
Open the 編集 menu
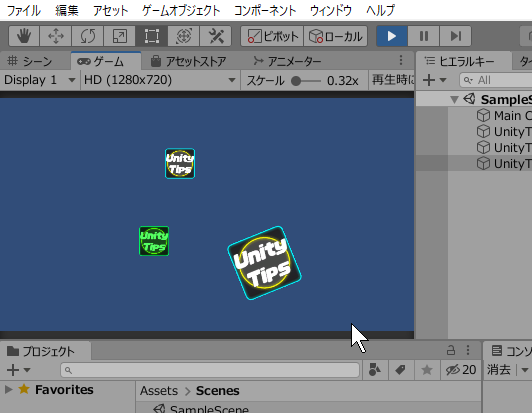tap(67, 11)
